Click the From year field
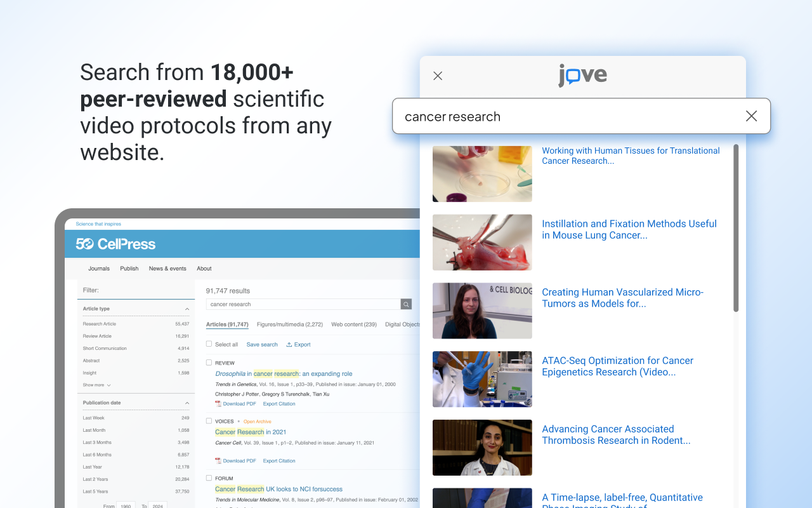812x508 pixels. tap(126, 505)
